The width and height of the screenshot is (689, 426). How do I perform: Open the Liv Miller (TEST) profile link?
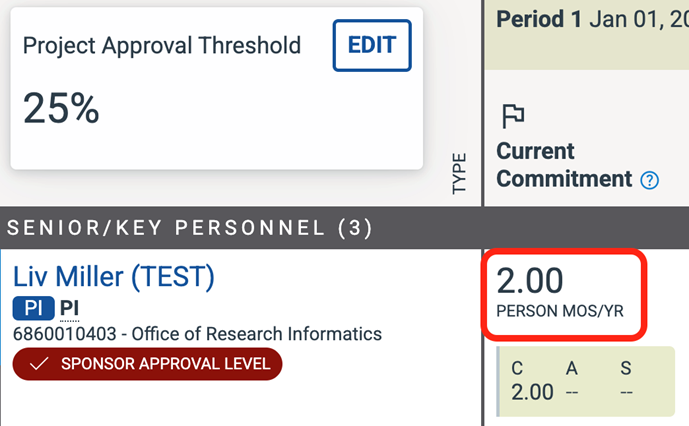coord(113,277)
